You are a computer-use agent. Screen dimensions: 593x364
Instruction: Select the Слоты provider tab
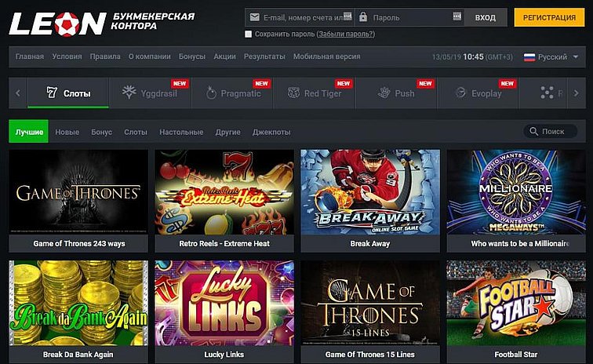[68, 93]
